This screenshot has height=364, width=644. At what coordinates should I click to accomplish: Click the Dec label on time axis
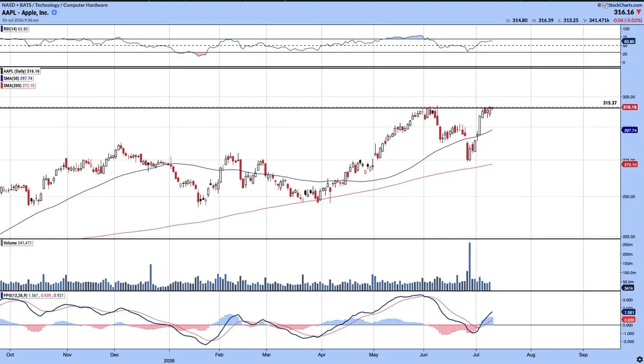tap(115, 354)
